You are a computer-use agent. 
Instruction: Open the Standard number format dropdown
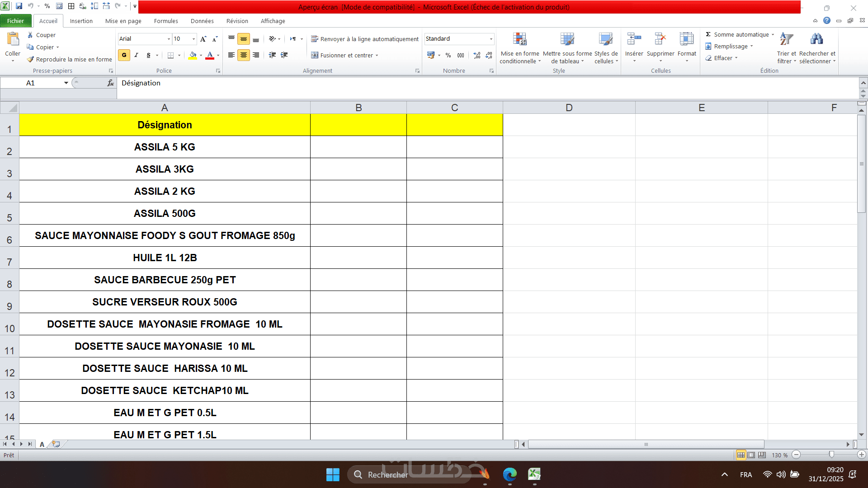coord(491,39)
